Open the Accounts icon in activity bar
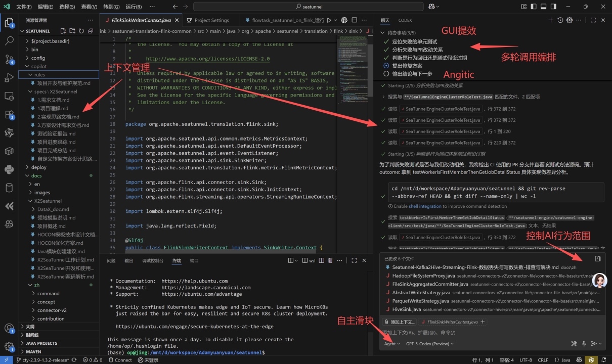The image size is (612, 364). click(x=9, y=329)
